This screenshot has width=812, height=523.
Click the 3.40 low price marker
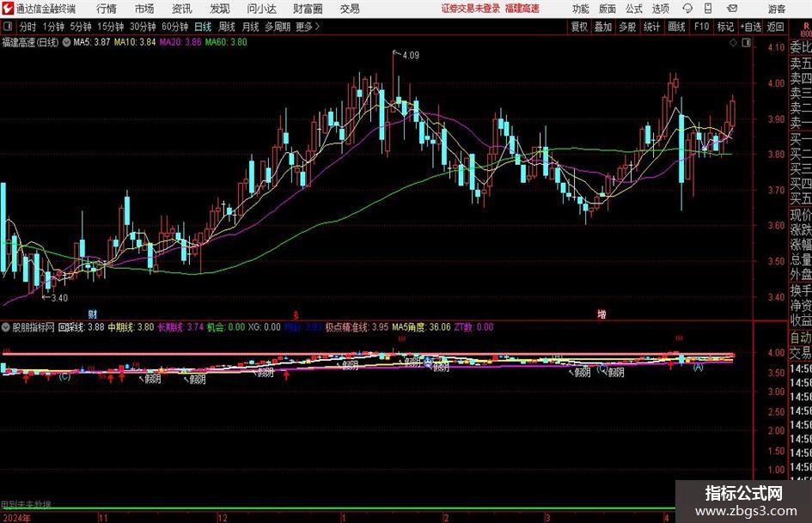pyautogui.click(x=59, y=298)
